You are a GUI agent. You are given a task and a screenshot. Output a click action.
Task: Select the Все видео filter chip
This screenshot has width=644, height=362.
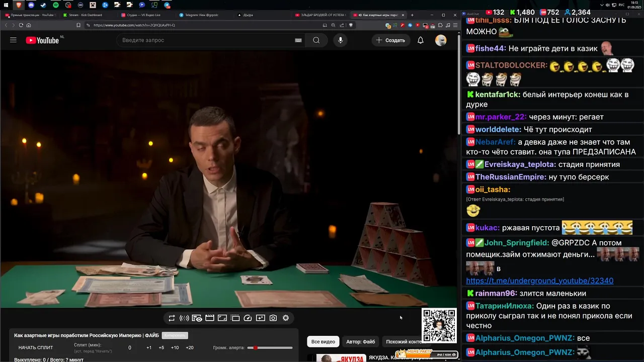323,342
